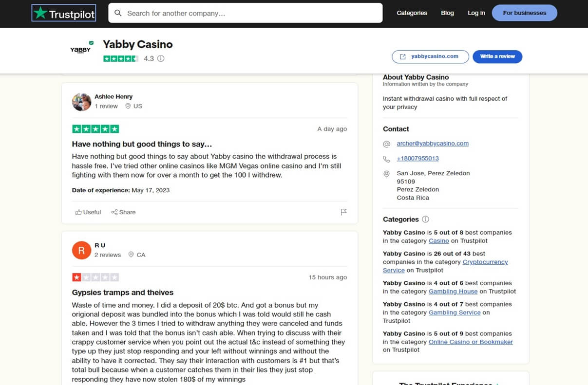Click the A day ago timestamp
This screenshot has height=385, width=588.
click(x=332, y=129)
